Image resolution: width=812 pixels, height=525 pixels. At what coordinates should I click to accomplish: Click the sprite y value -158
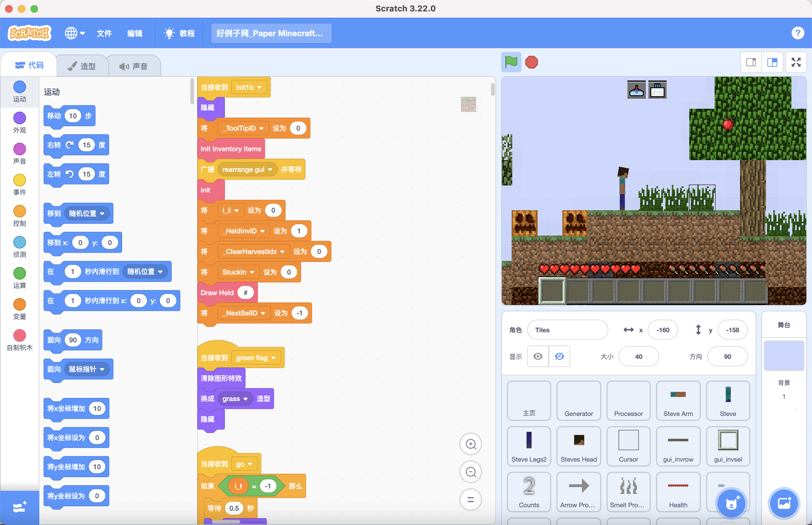click(732, 330)
